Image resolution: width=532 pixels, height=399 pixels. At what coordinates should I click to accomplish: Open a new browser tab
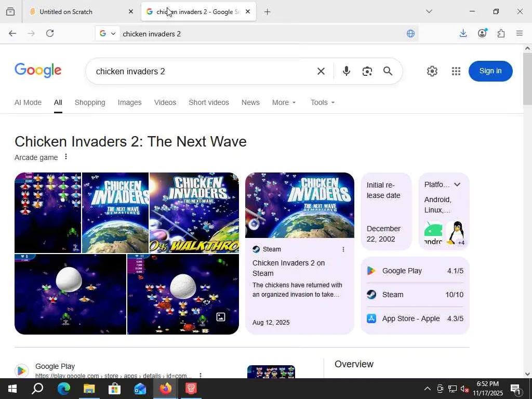pyautogui.click(x=268, y=12)
